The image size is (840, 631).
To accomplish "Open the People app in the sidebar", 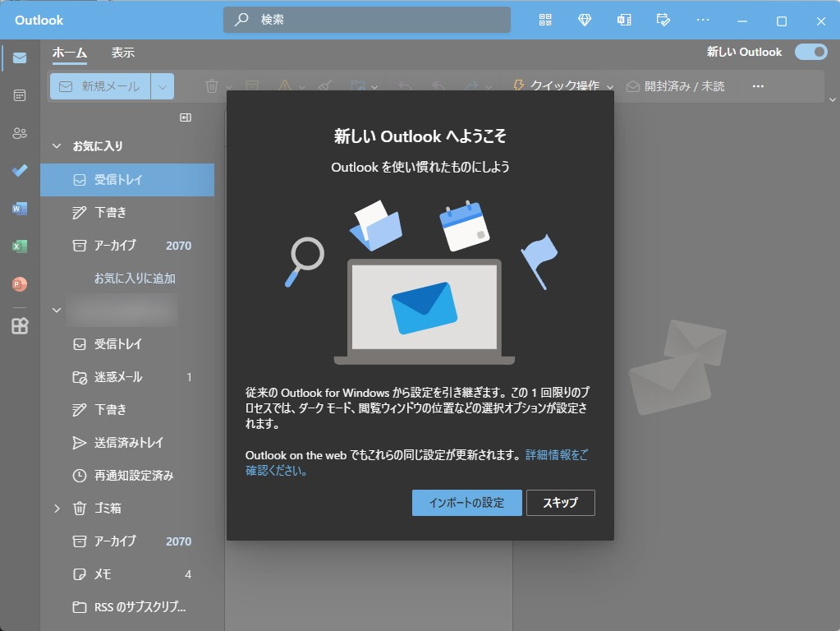I will click(19, 132).
